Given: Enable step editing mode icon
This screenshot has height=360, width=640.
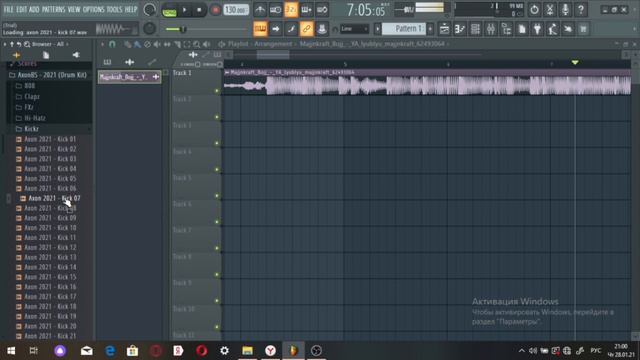Looking at the screenshot, I should coord(291,29).
